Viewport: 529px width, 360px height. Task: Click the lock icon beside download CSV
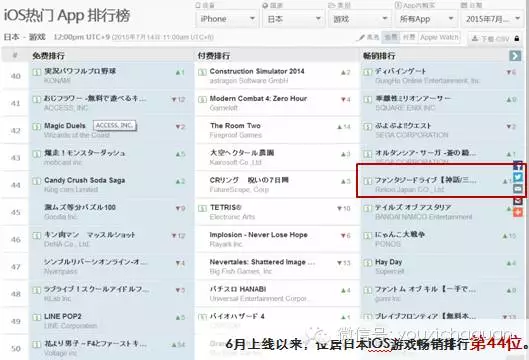(x=517, y=38)
